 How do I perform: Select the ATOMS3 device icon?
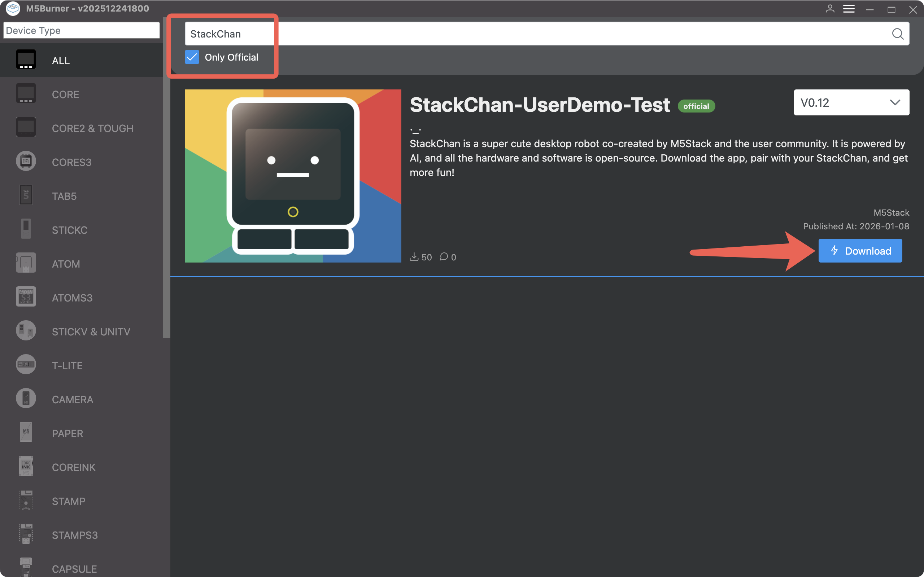26,297
